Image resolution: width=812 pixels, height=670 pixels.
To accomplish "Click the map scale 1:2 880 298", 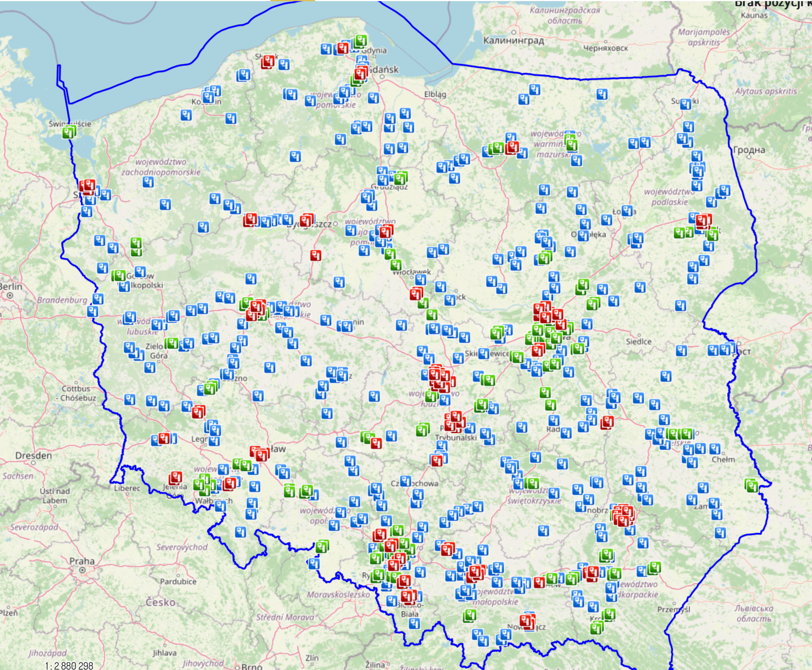I will pyautogui.click(x=69, y=666).
